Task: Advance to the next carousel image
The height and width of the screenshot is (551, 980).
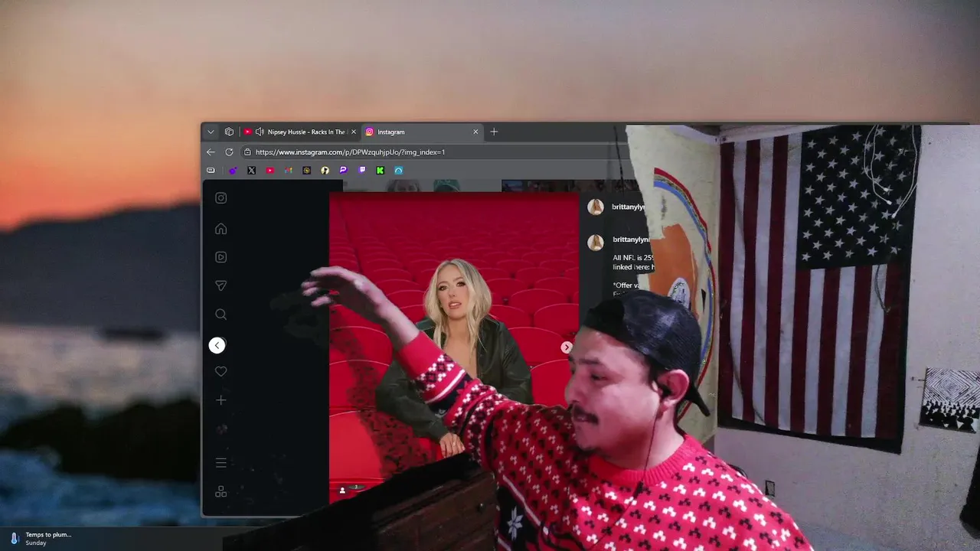Action: [x=567, y=347]
